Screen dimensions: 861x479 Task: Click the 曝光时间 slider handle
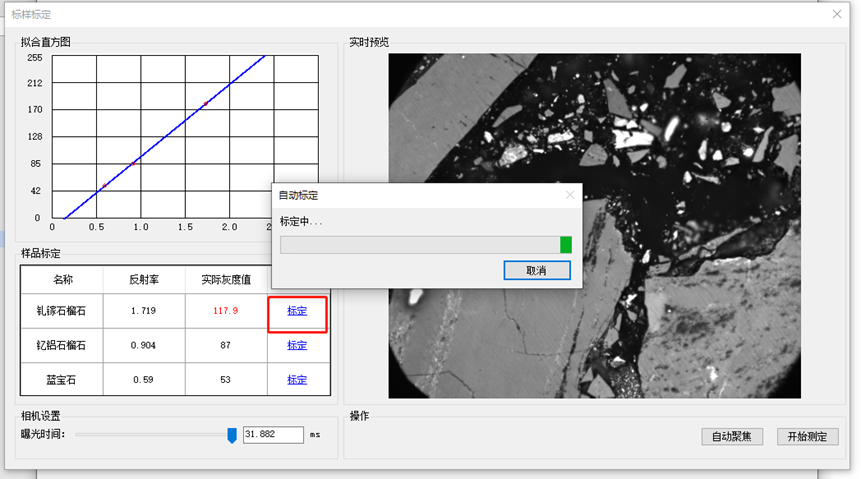point(232,435)
